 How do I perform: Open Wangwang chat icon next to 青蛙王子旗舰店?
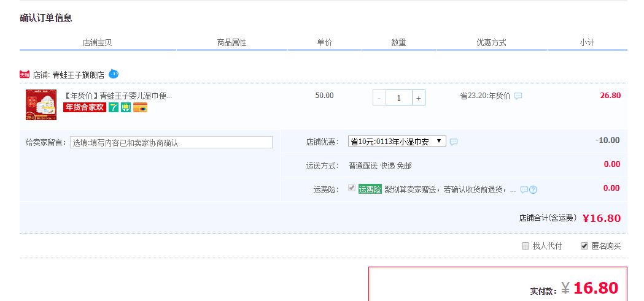[x=114, y=74]
